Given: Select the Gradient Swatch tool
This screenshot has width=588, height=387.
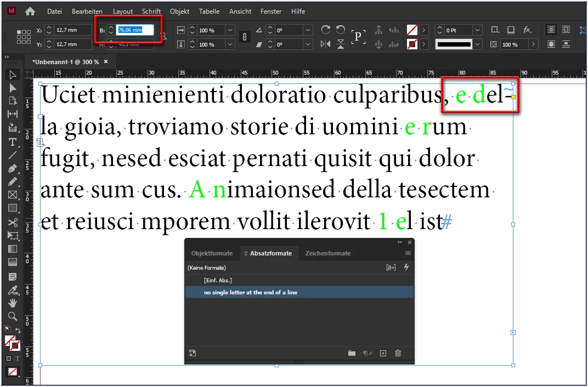Looking at the screenshot, I should tap(13, 249).
